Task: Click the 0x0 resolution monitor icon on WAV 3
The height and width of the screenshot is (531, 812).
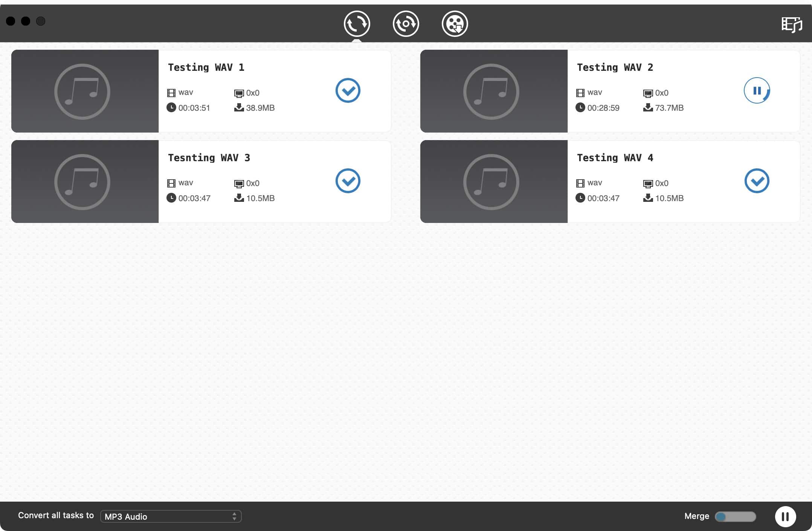Action: click(239, 183)
